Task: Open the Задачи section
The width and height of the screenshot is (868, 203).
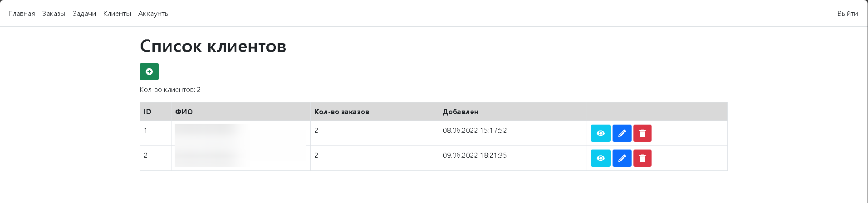Action: point(84,14)
